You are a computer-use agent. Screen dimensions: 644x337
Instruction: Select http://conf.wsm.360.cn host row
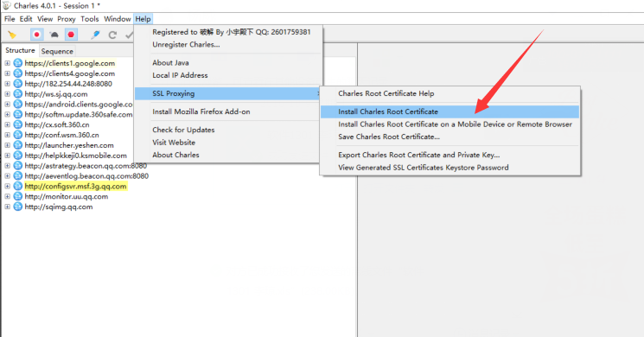pyautogui.click(x=61, y=135)
